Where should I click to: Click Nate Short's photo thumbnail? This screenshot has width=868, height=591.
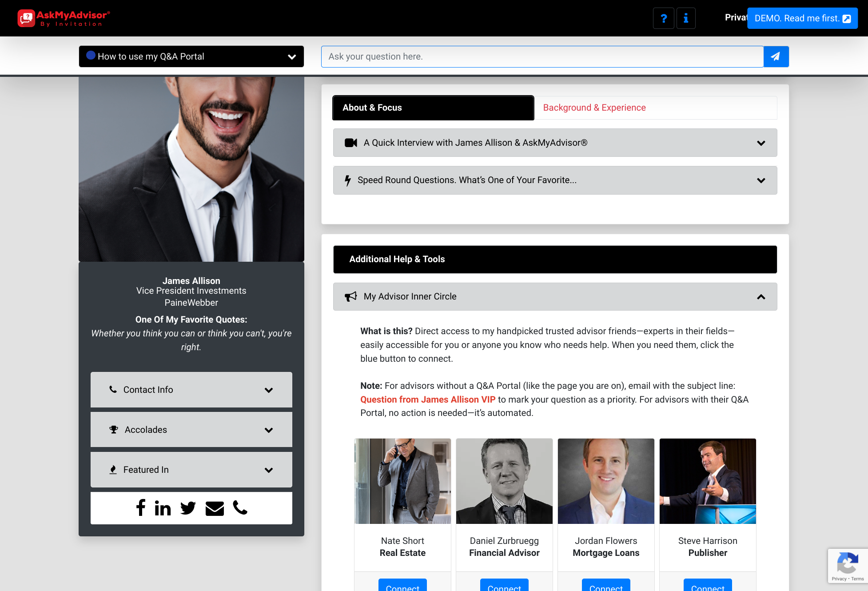(402, 481)
